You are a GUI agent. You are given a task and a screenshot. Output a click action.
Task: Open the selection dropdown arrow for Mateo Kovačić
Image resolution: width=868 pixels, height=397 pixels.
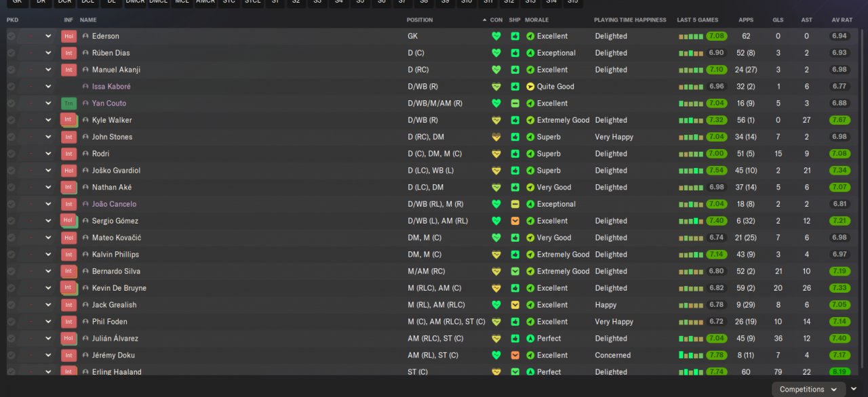(48, 238)
